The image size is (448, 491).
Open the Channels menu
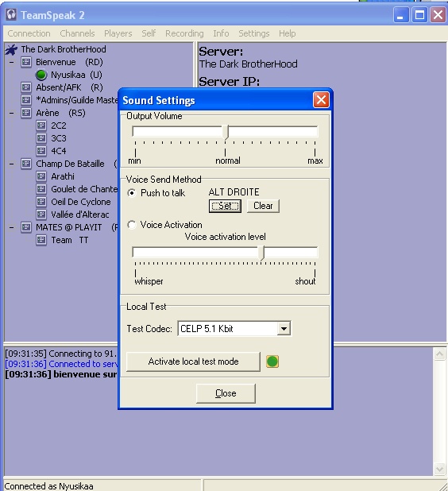[x=77, y=33]
